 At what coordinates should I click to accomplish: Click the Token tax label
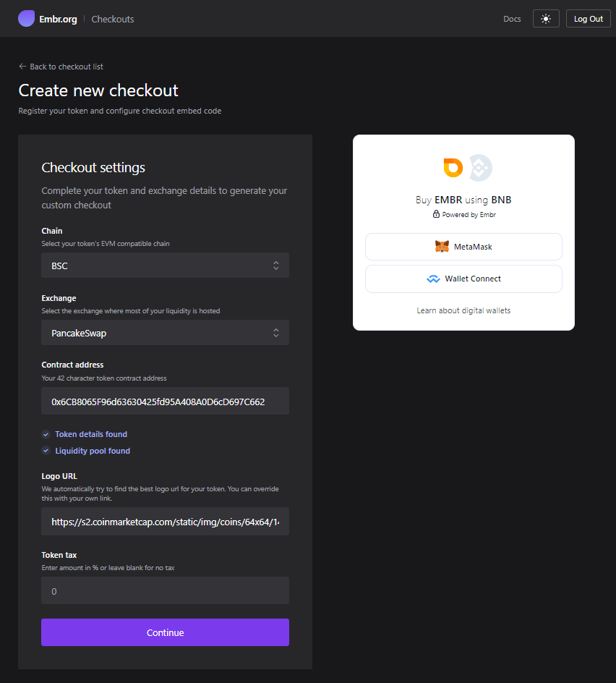[59, 555]
